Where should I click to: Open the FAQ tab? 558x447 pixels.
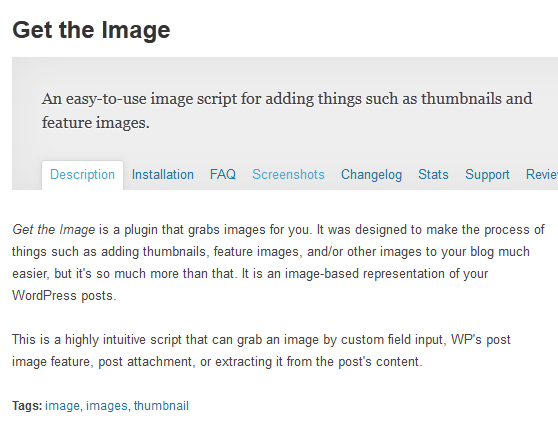tap(223, 175)
